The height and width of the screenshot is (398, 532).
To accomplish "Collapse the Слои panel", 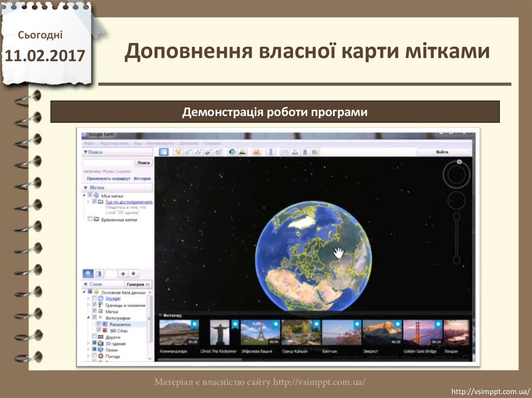I will coord(86,284).
